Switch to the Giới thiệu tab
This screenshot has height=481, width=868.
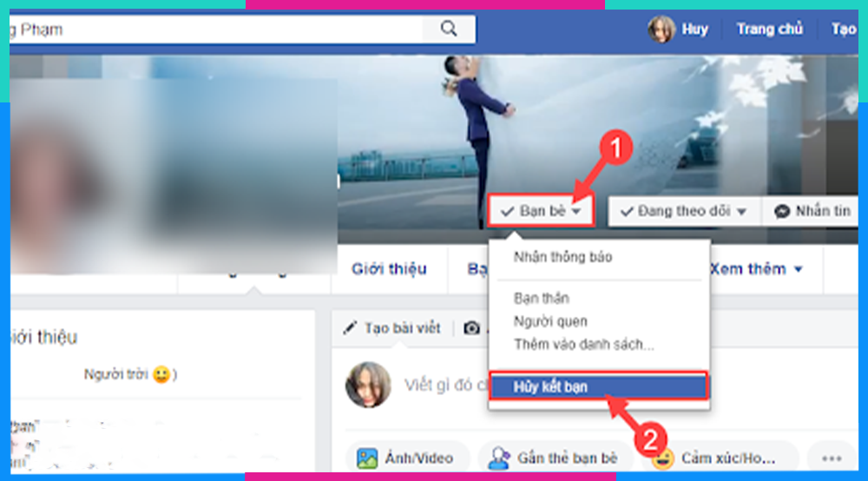tap(389, 269)
